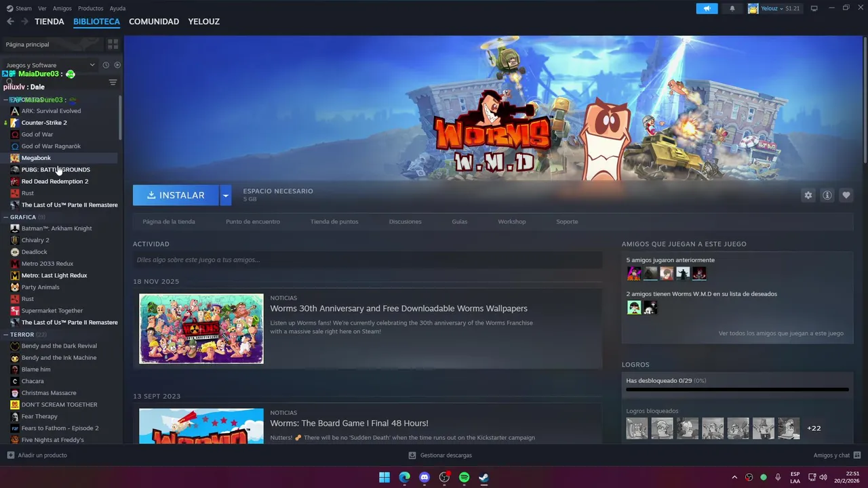This screenshot has width=868, height=488.
Task: Open the Página de la tienda link
Action: point(169,222)
